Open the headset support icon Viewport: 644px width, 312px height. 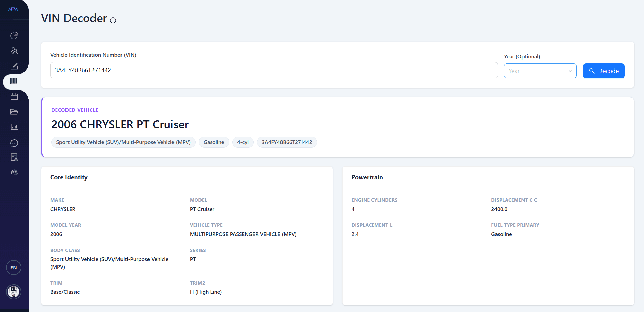[14, 172]
